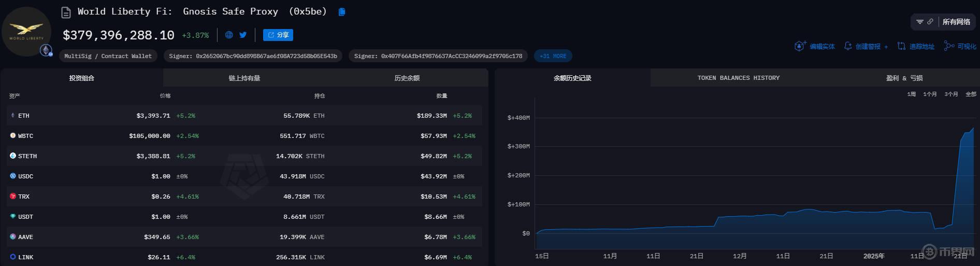Click the STETH token icon

[x=13, y=156]
